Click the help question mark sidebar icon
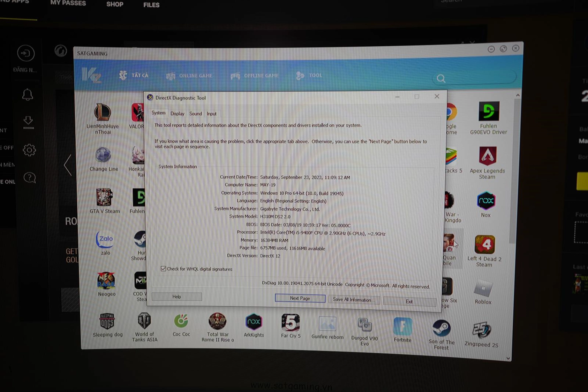 point(29,178)
